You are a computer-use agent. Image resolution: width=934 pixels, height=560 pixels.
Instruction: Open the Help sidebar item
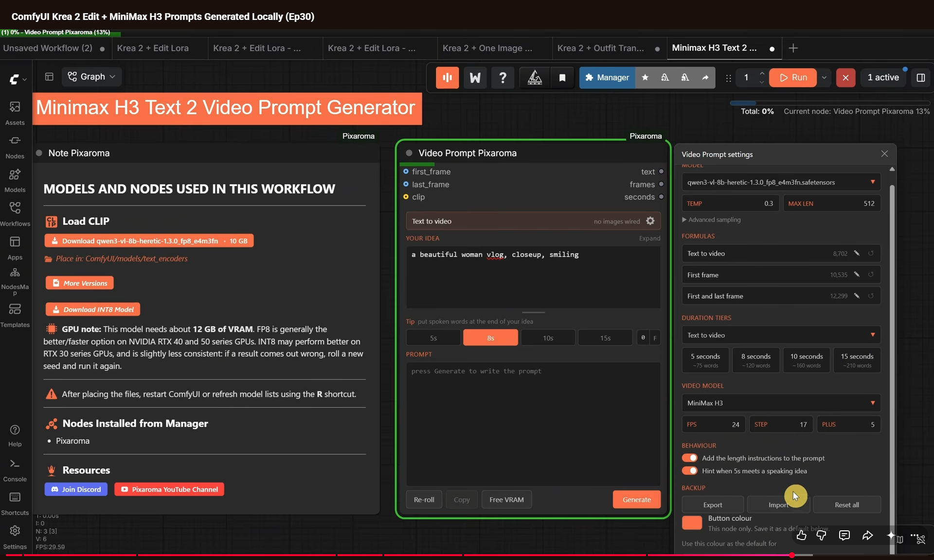coord(15,435)
